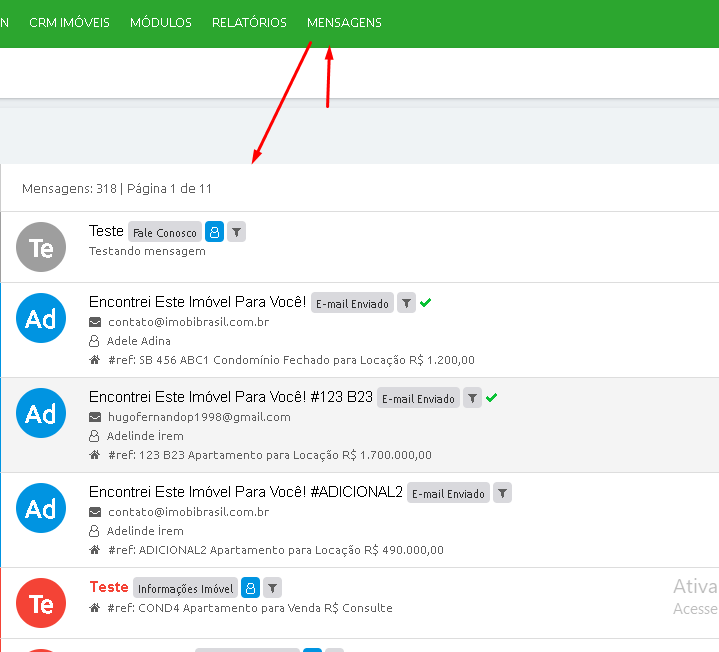The width and height of the screenshot is (719, 652).
Task: Click Adelinde İrem in #123 B23 message
Action: 145,436
